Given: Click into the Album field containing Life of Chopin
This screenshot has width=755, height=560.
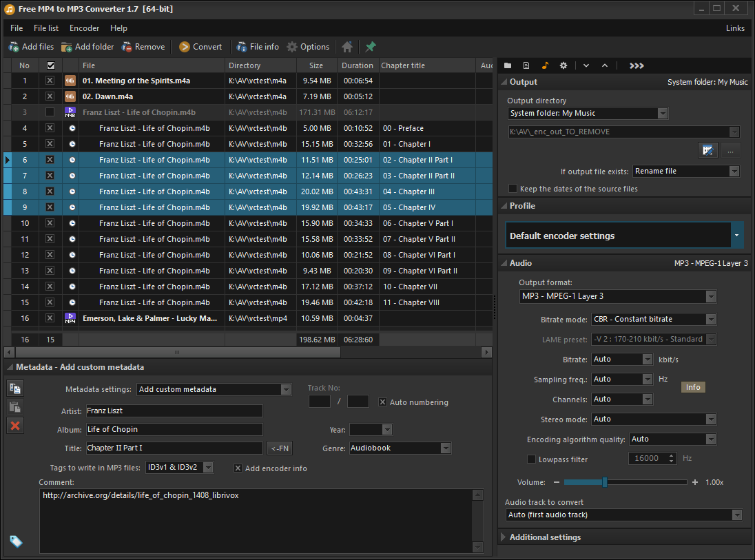Looking at the screenshot, I should coord(174,430).
